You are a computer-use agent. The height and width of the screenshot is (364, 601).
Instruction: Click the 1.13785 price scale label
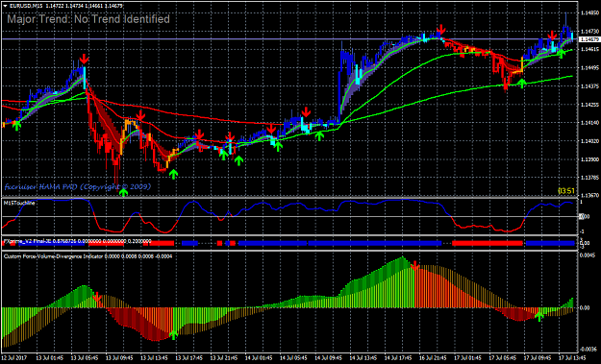pyautogui.click(x=589, y=178)
